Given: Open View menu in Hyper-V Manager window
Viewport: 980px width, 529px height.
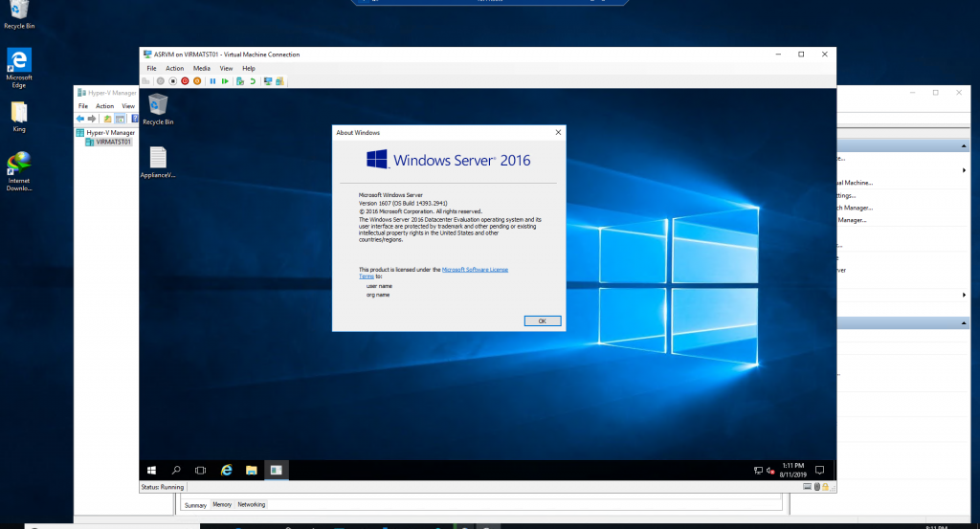Looking at the screenshot, I should [x=128, y=106].
